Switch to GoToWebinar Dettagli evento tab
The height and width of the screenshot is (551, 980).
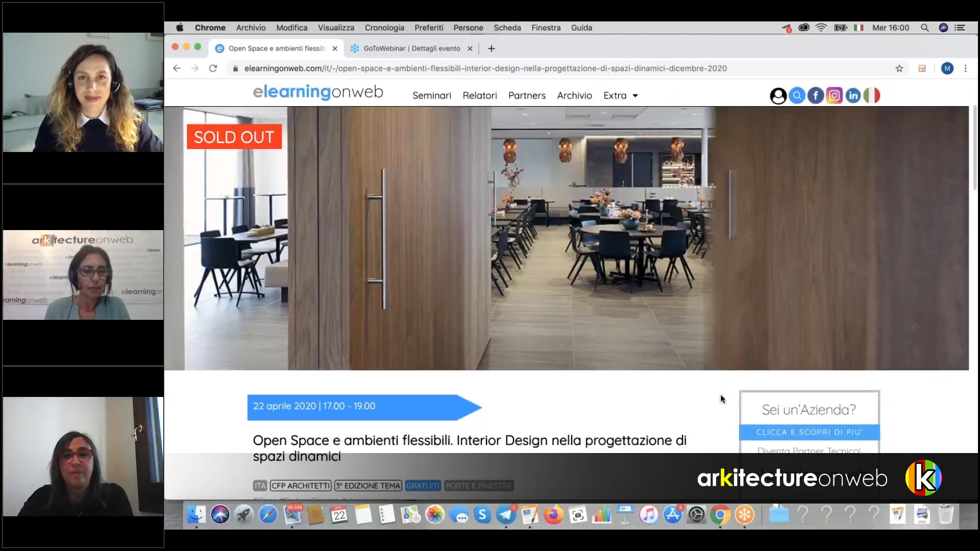pos(411,48)
